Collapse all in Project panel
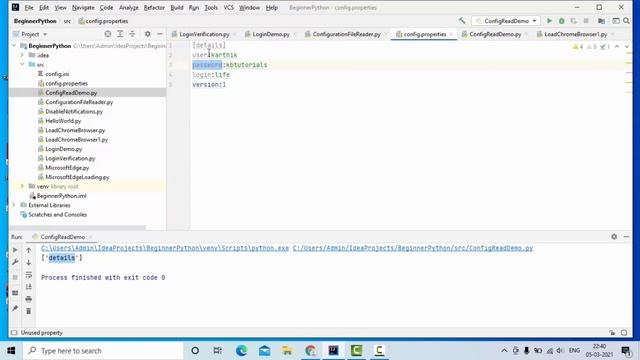640x360 pixels. [132, 34]
